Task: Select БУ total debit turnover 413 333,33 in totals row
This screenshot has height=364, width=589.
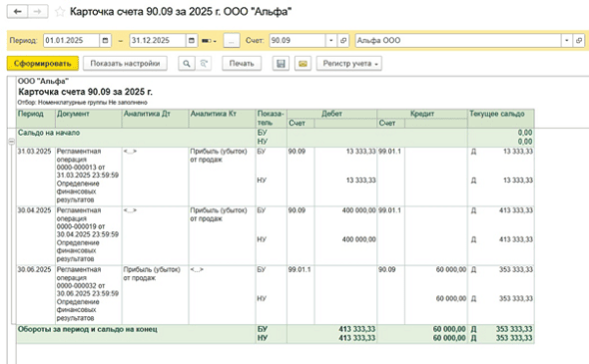Action: pyautogui.click(x=356, y=329)
